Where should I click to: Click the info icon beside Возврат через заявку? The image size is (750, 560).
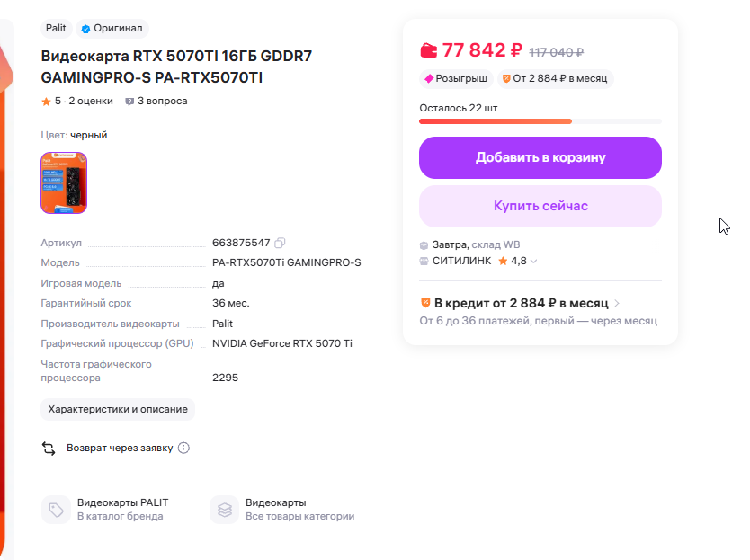[x=183, y=448]
